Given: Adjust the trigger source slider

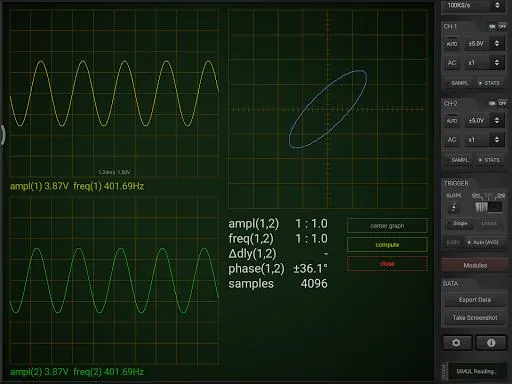Looking at the screenshot, I should pyautogui.click(x=488, y=207).
